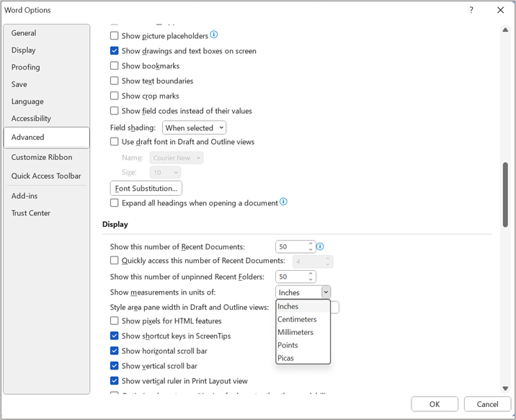Click info icon beside Recent Documents spinner
The width and height of the screenshot is (516, 420).
(320, 246)
